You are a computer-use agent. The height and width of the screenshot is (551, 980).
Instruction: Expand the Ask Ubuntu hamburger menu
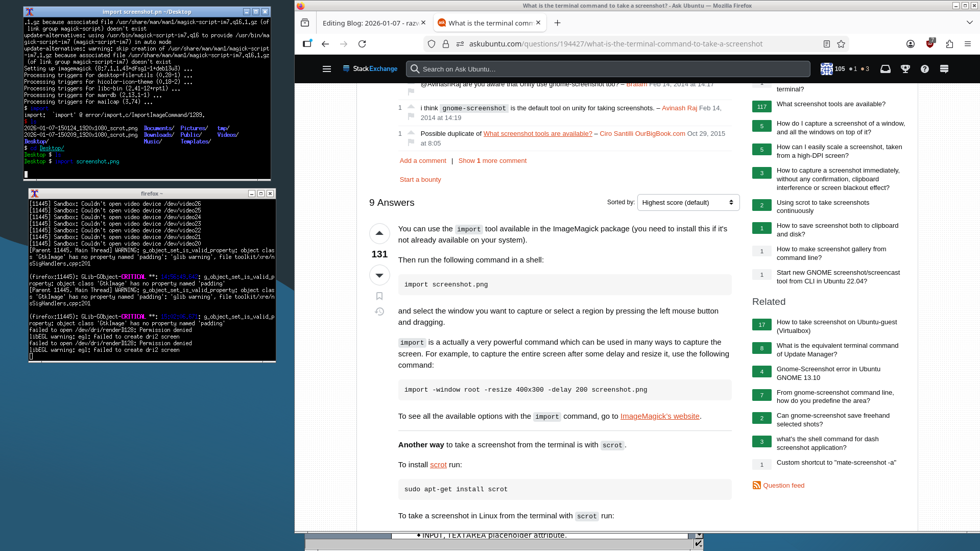coord(327,69)
